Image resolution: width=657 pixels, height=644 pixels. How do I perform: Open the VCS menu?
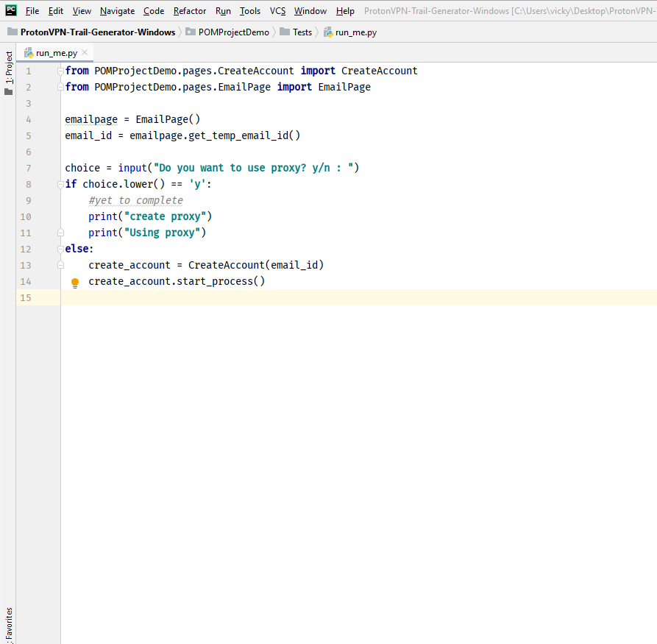(277, 11)
